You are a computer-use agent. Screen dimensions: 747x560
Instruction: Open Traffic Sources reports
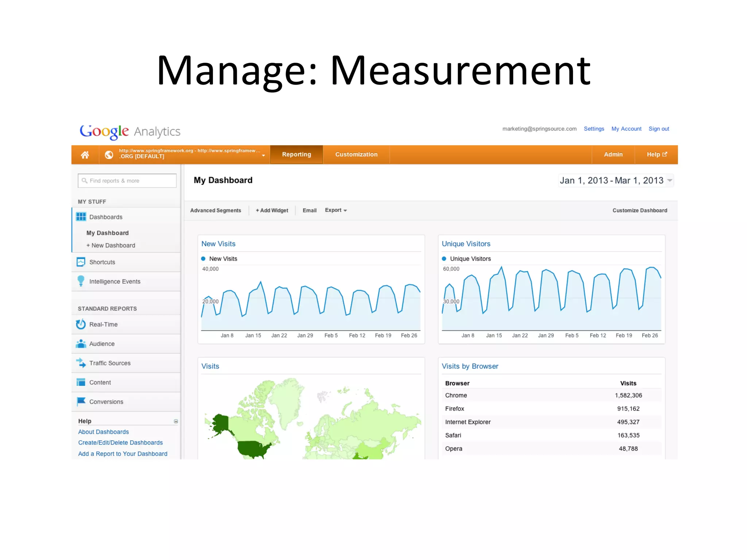[126, 363]
